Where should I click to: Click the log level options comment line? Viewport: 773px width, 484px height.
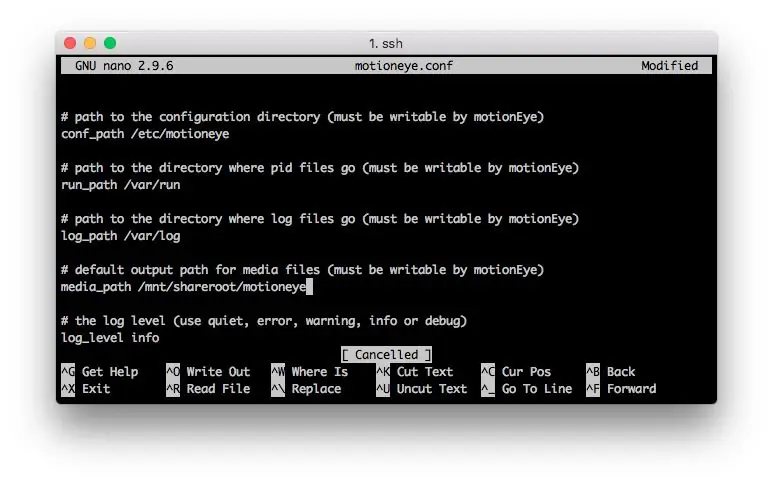(264, 321)
